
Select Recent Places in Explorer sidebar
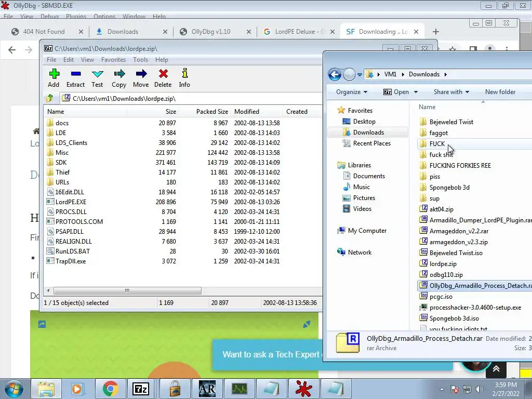[x=371, y=143]
